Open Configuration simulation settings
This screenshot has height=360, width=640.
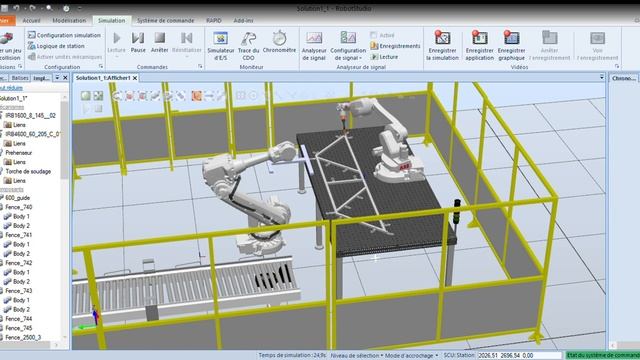[64, 35]
